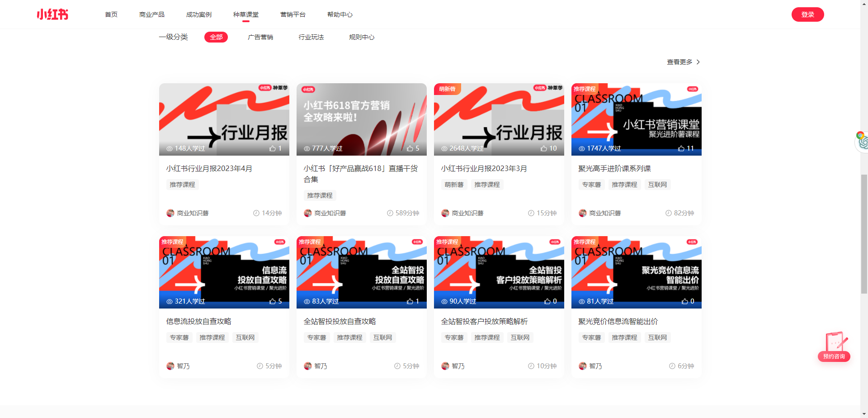Open course title 全站智投投放自查攻略
This screenshot has height=418, width=868.
point(340,321)
